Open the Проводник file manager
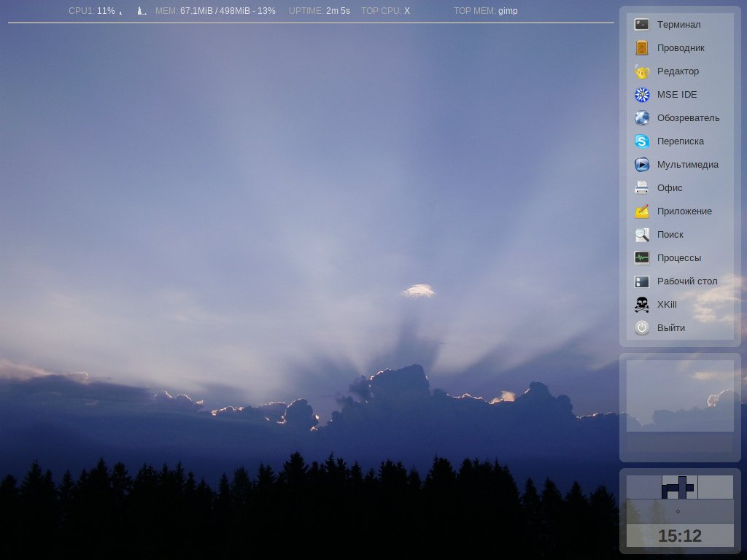This screenshot has width=747, height=560. pos(679,48)
